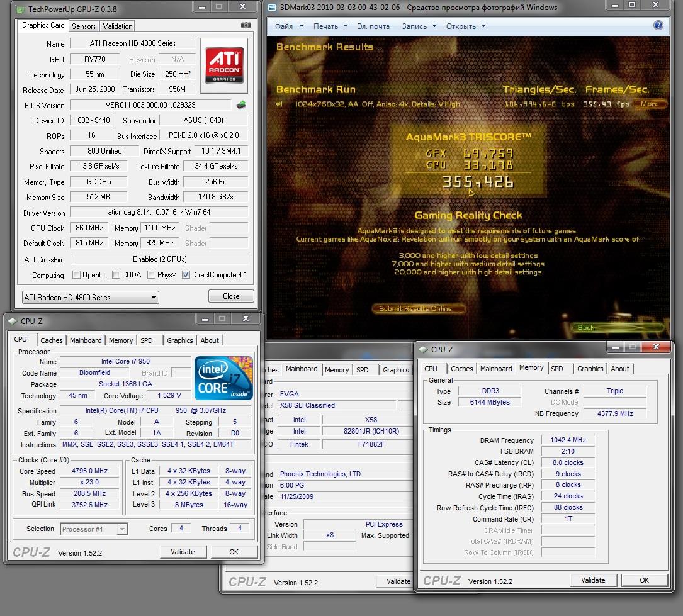The height and width of the screenshot is (616, 683).
Task: Click the Windows Photo Viewer title bar icon
Action: pyautogui.click(x=272, y=8)
